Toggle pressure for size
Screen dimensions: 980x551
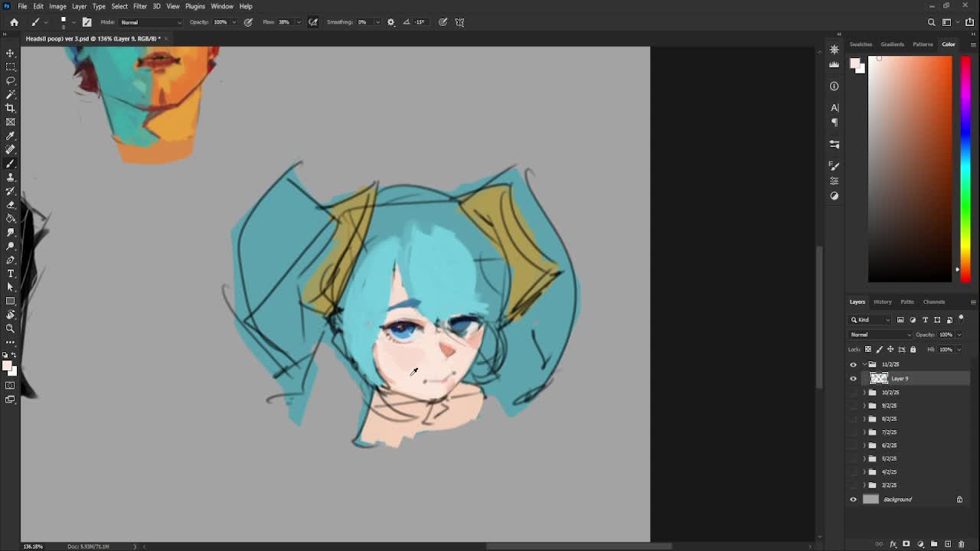tap(443, 22)
